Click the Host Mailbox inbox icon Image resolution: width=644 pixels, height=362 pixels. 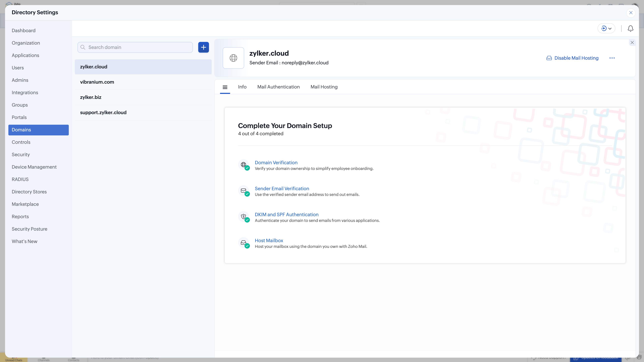click(244, 243)
